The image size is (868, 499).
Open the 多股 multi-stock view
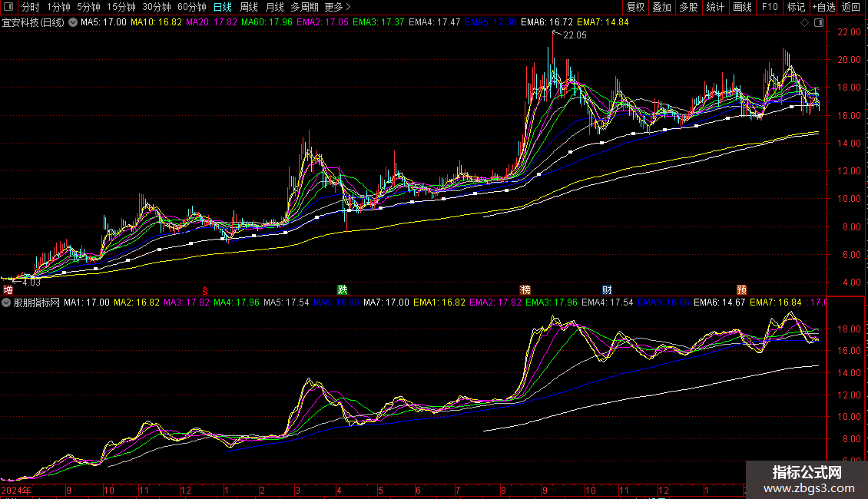(689, 7)
